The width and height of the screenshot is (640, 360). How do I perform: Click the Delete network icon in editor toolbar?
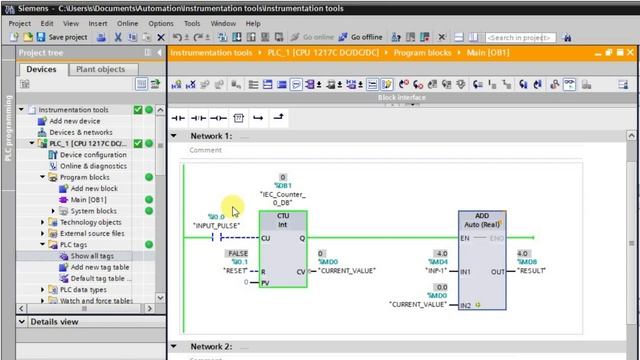[x=191, y=84]
